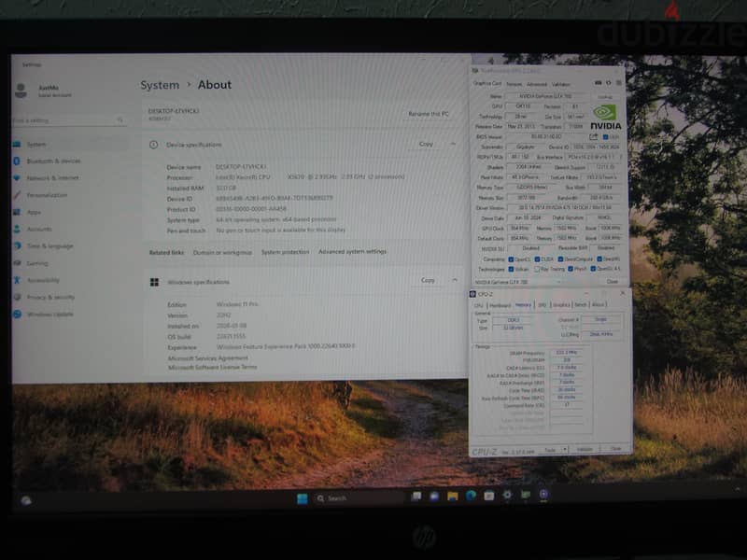Open GPU-Z hamburger menu icon
The width and height of the screenshot is (747, 560).
click(x=619, y=83)
